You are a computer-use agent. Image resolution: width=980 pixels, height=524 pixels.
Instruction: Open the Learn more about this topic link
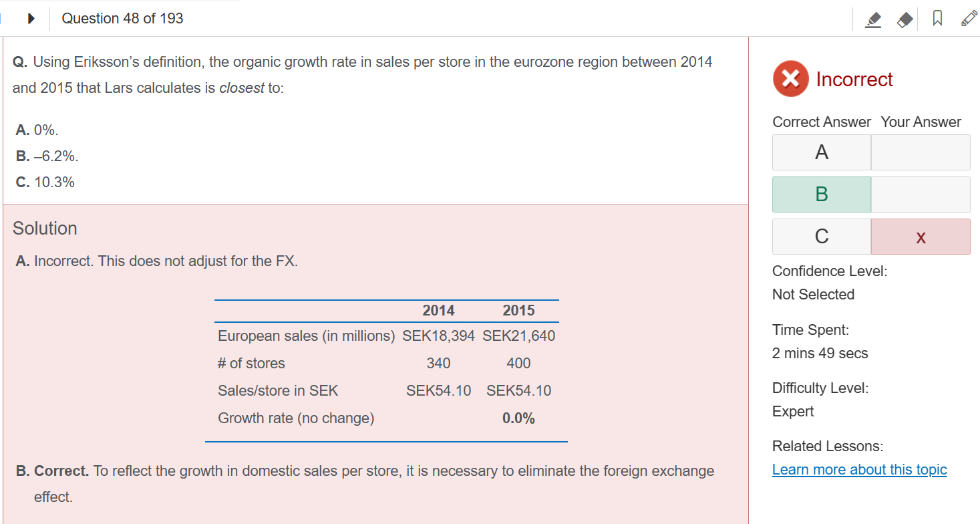(x=859, y=469)
